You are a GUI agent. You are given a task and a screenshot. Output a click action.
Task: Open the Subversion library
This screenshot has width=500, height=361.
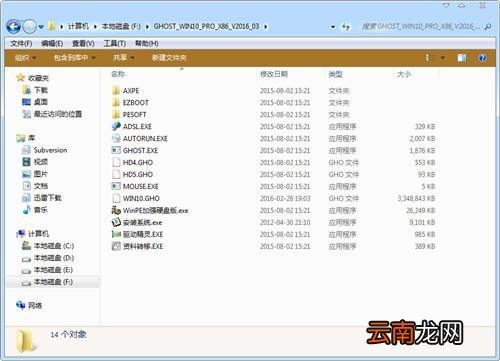tap(45, 150)
